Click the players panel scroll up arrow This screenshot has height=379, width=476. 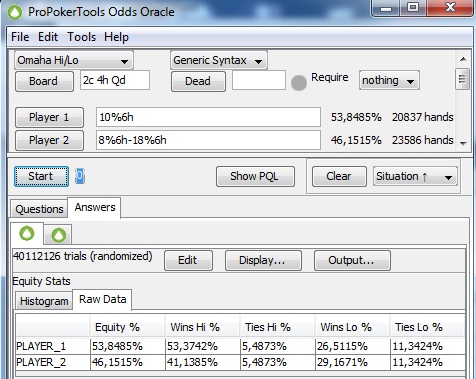(463, 59)
